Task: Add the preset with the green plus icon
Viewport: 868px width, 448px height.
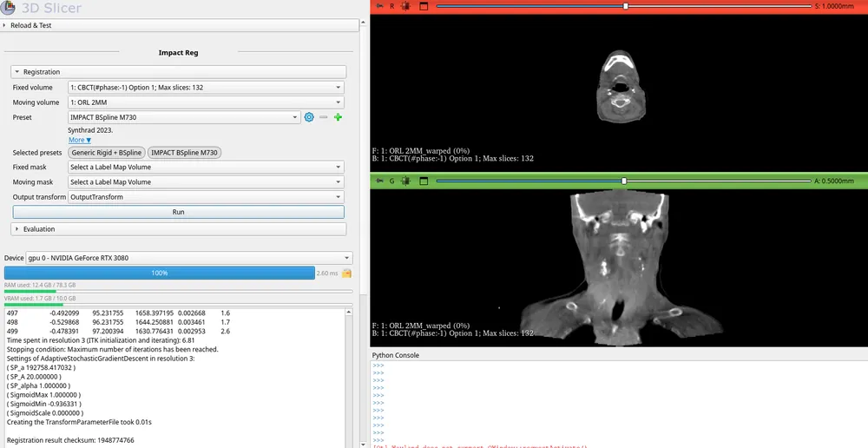Action: [338, 117]
